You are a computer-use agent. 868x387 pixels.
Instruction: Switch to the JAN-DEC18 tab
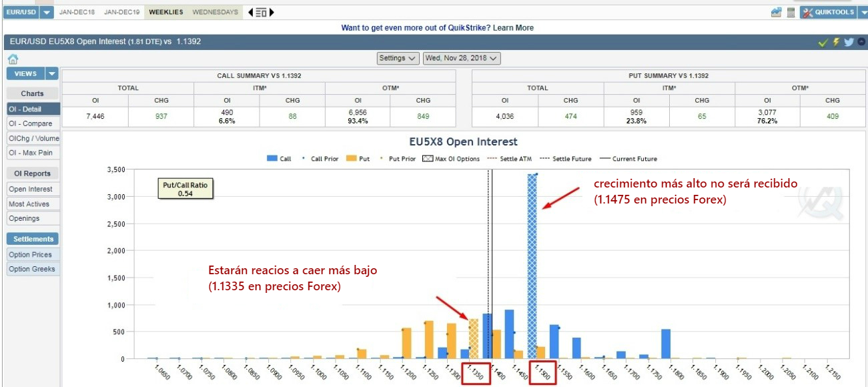(x=77, y=12)
